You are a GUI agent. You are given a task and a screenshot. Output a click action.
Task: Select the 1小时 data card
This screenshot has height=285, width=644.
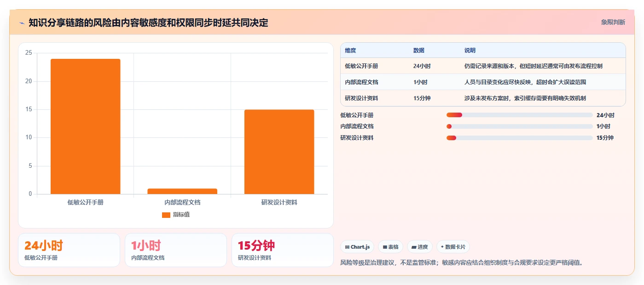pyautogui.click(x=176, y=250)
